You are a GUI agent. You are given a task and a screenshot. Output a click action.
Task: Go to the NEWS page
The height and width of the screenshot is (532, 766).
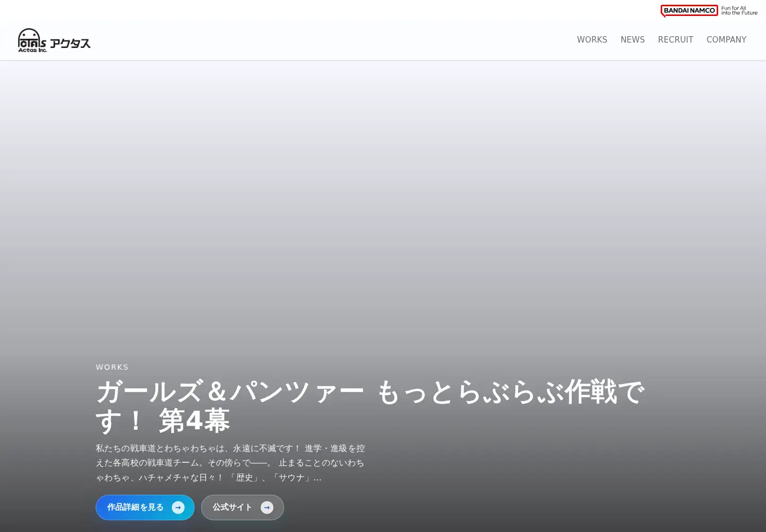click(632, 39)
